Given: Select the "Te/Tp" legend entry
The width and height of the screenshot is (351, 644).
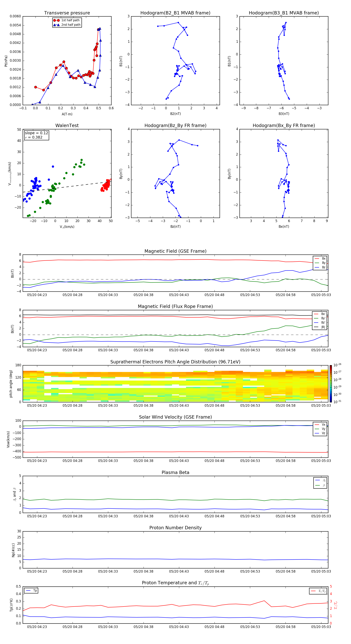Looking at the screenshot, I should (318, 591).
